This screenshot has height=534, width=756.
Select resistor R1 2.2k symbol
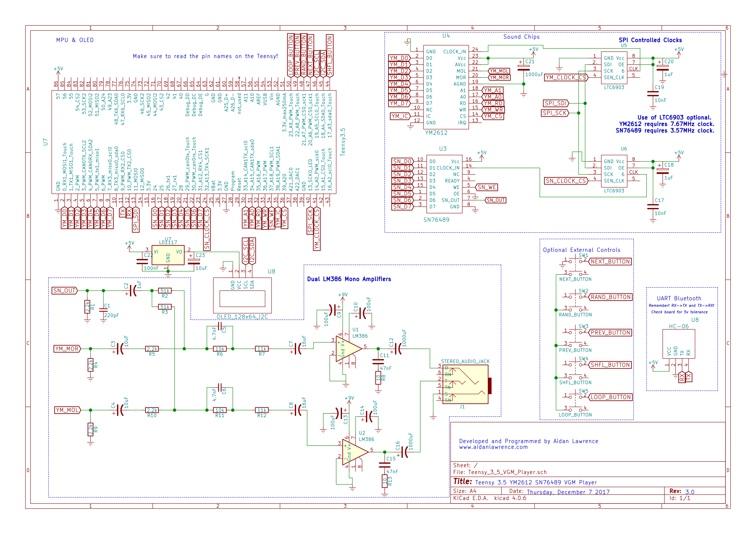pyautogui.click(x=87, y=307)
